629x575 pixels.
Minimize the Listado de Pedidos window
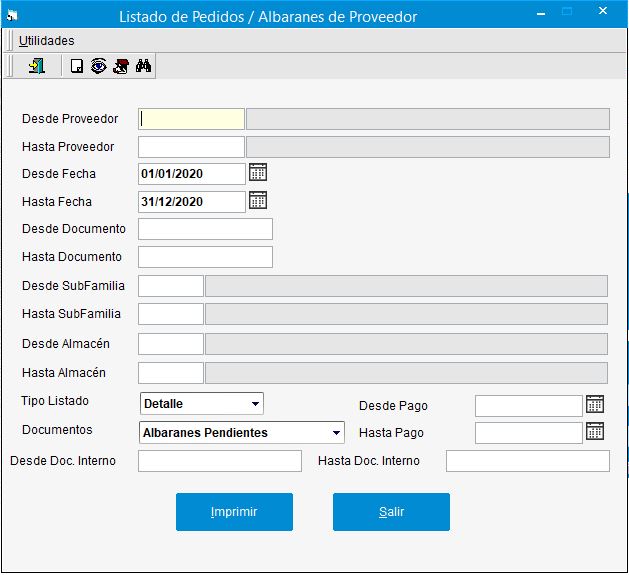541,14
